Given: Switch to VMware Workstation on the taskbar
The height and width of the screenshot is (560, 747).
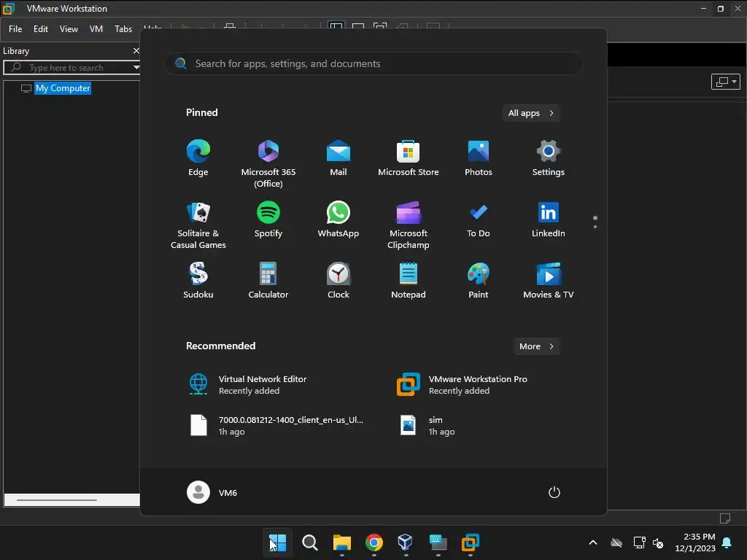Looking at the screenshot, I should point(471,542).
